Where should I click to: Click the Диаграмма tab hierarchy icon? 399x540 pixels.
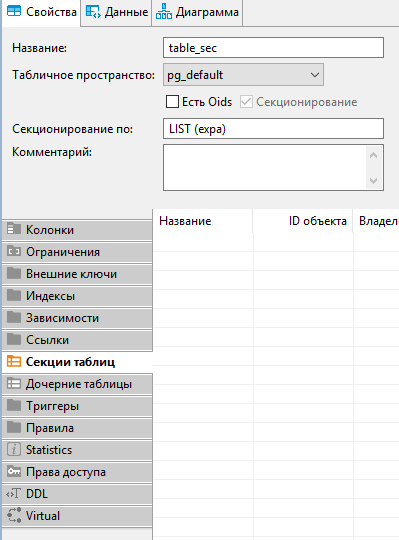point(164,11)
